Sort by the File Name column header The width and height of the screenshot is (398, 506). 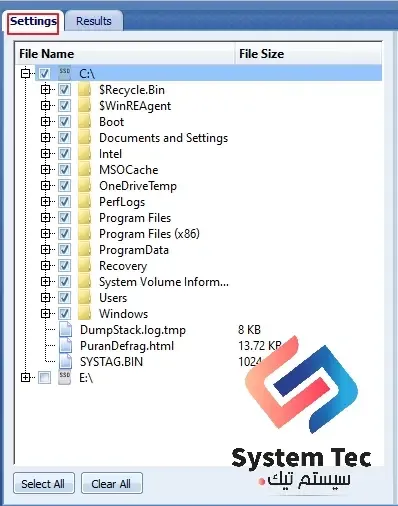(125, 54)
